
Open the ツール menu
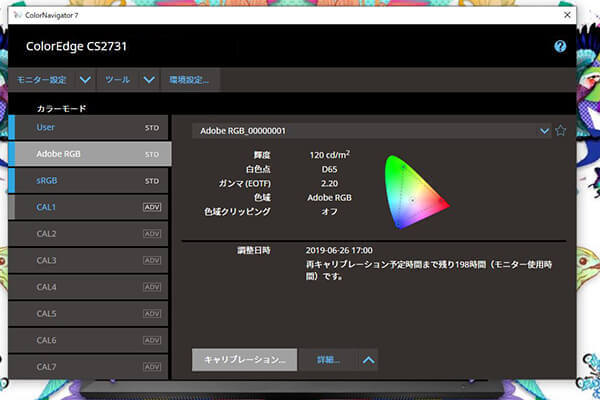(x=117, y=80)
